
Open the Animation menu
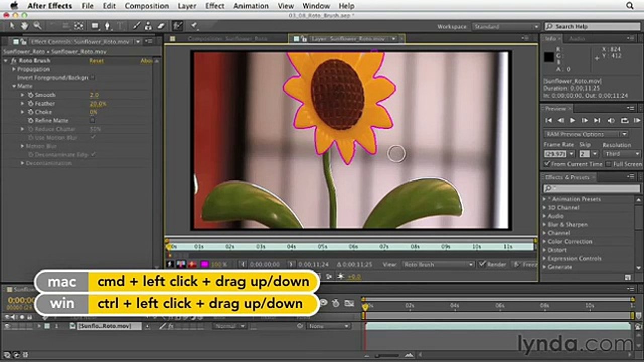(252, 6)
